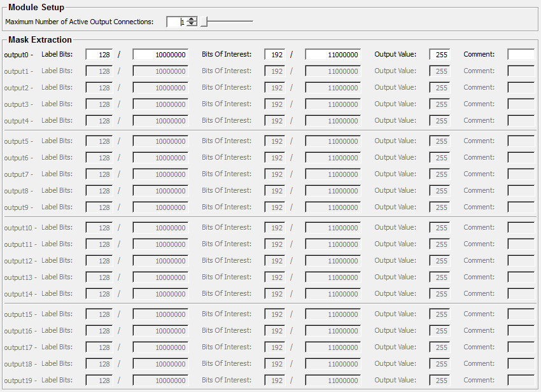Select the output0 Bits Of Interest decimal field
Screen dimensions: 541x392
(275, 55)
